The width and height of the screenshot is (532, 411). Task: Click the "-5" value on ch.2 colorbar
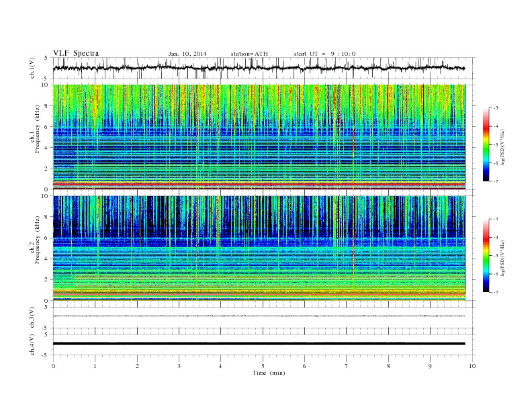click(x=496, y=255)
